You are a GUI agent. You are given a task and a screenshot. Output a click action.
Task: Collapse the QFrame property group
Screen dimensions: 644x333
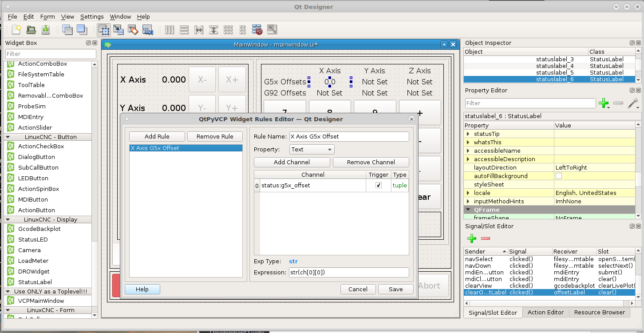(468, 210)
